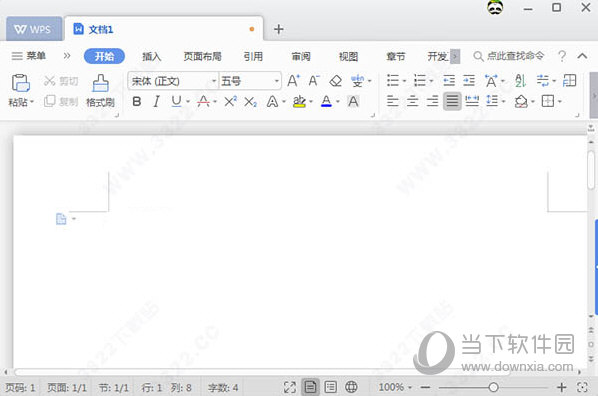This screenshot has height=396, width=598.
Task: Click the bulleted list icon
Action: tap(393, 80)
